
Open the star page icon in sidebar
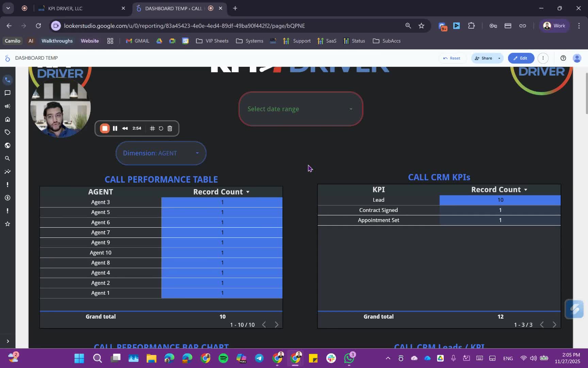[x=7, y=224]
